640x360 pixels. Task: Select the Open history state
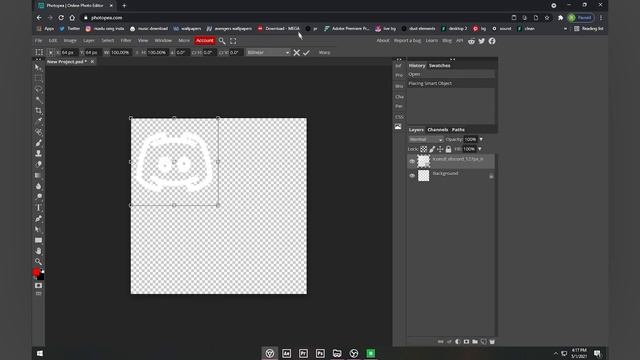pyautogui.click(x=451, y=74)
